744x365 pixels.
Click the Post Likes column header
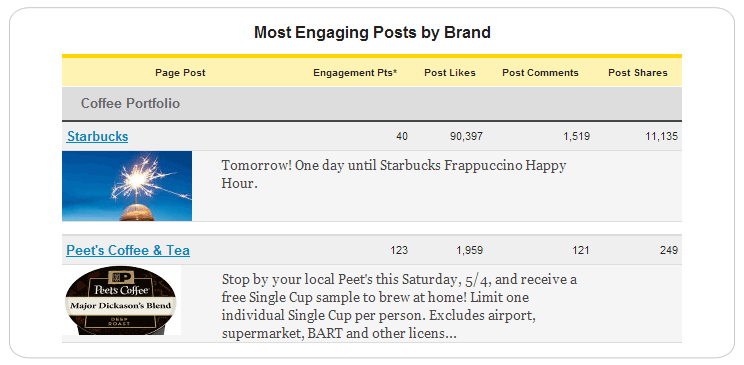tap(450, 73)
